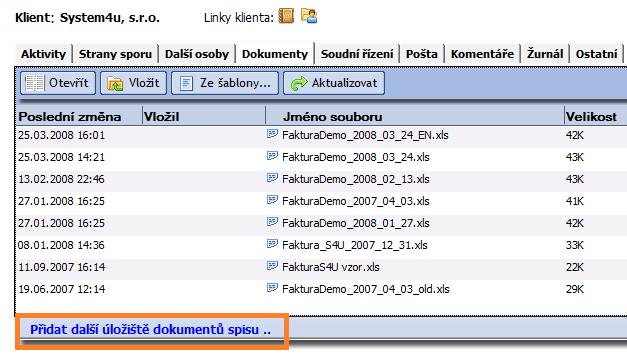The width and height of the screenshot is (627, 361).
Task: Click the Ze šablony... button
Action: coord(225,83)
